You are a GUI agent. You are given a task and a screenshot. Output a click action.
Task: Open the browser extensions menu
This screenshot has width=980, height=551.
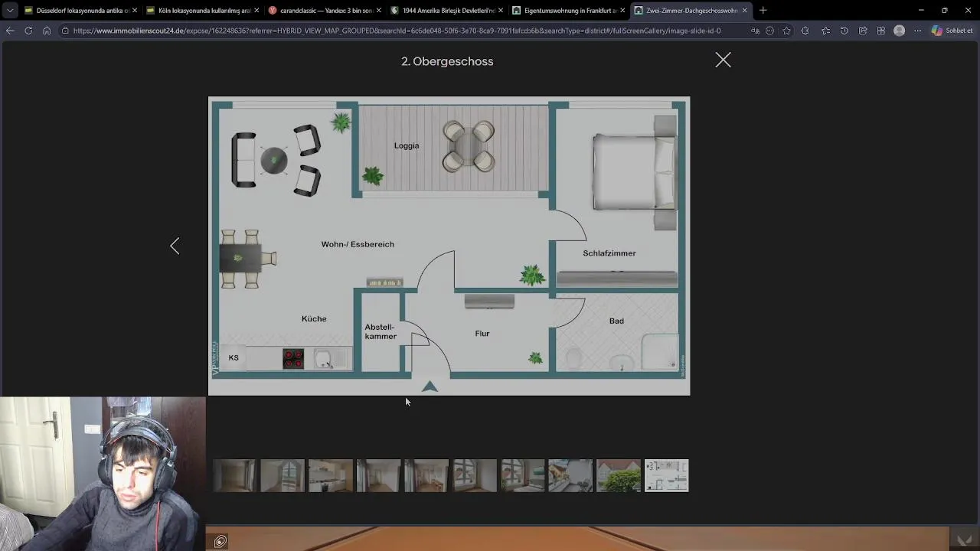(805, 31)
